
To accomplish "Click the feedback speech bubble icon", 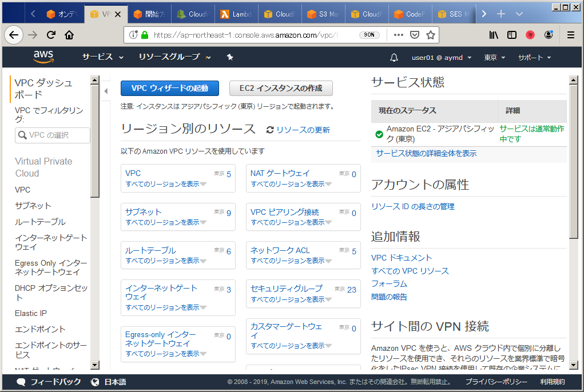I will pyautogui.click(x=21, y=382).
